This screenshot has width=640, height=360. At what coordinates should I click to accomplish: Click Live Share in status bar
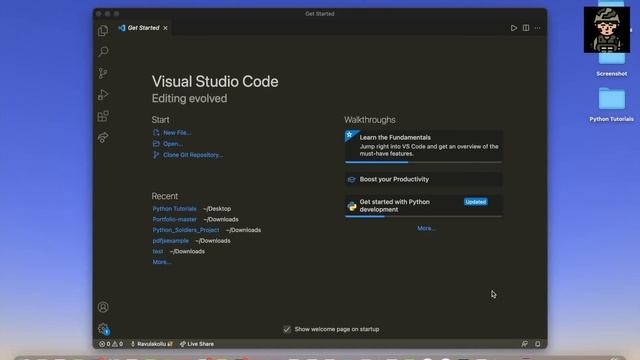pyautogui.click(x=197, y=344)
